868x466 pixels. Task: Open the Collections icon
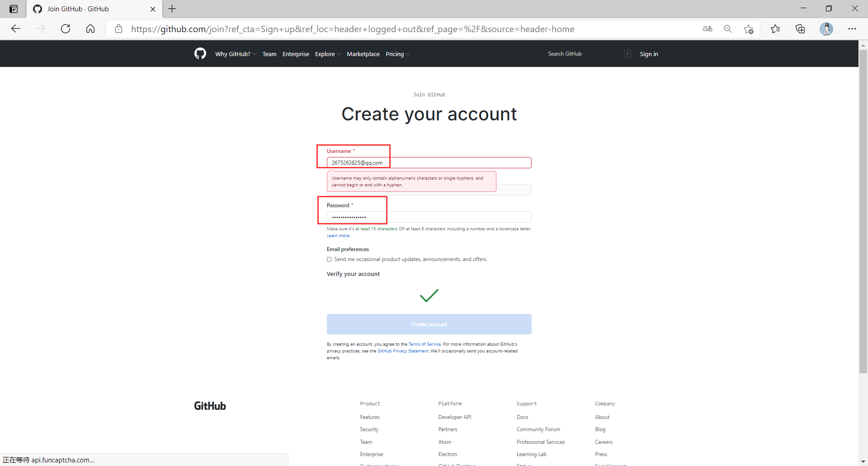(800, 29)
